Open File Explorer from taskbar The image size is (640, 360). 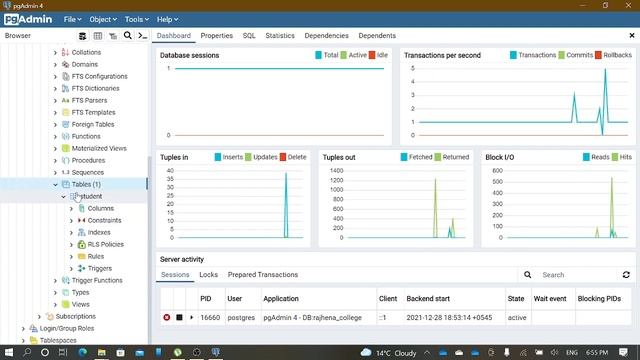click(x=101, y=352)
